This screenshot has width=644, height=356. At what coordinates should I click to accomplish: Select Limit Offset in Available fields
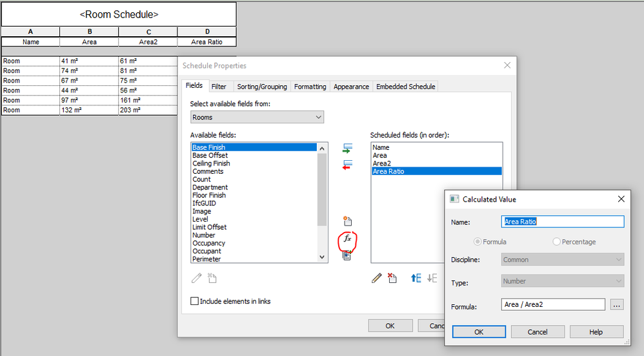[x=254, y=227]
